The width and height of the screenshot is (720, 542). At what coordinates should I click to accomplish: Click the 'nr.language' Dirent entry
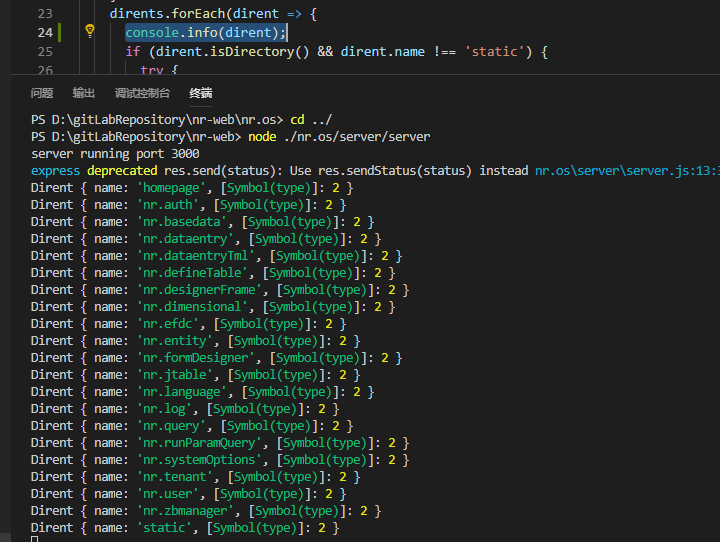point(202,392)
